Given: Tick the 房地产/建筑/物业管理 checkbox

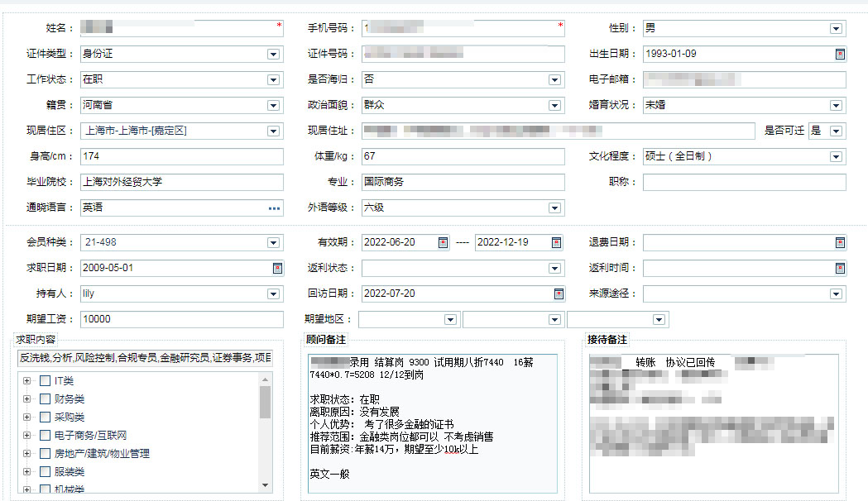Looking at the screenshot, I should click(46, 454).
